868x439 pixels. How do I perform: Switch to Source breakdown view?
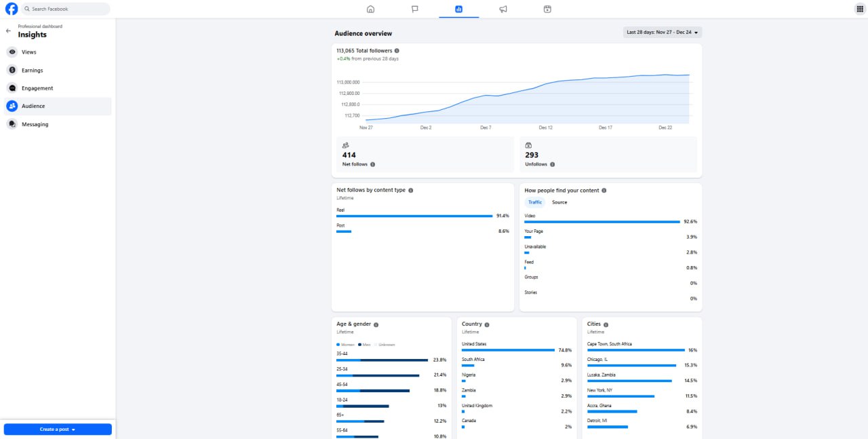[x=559, y=202]
